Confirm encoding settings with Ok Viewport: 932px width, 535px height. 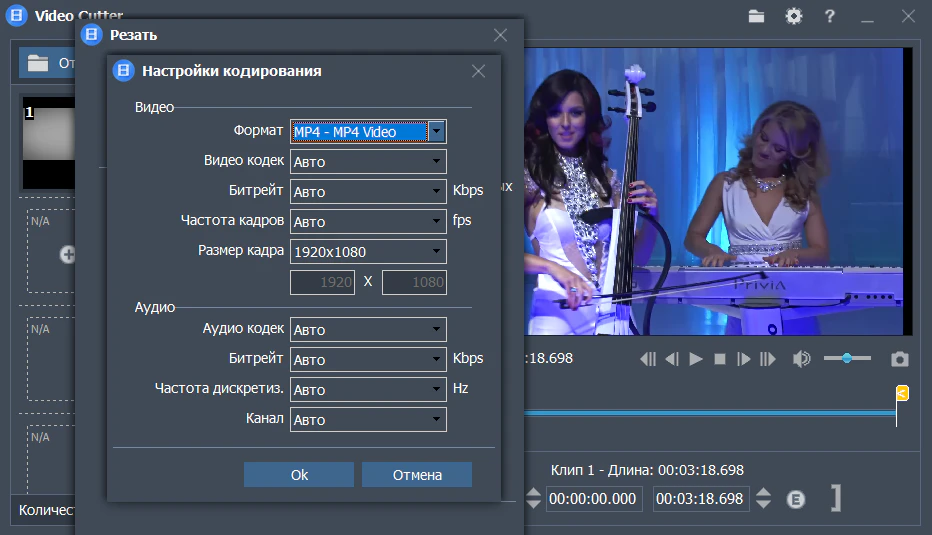pyautogui.click(x=299, y=475)
